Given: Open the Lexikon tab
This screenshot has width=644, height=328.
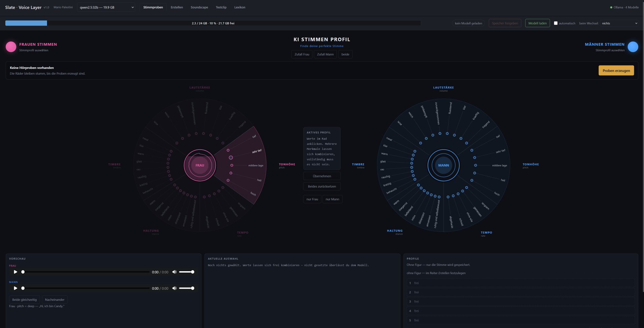Looking at the screenshot, I should click(x=240, y=7).
